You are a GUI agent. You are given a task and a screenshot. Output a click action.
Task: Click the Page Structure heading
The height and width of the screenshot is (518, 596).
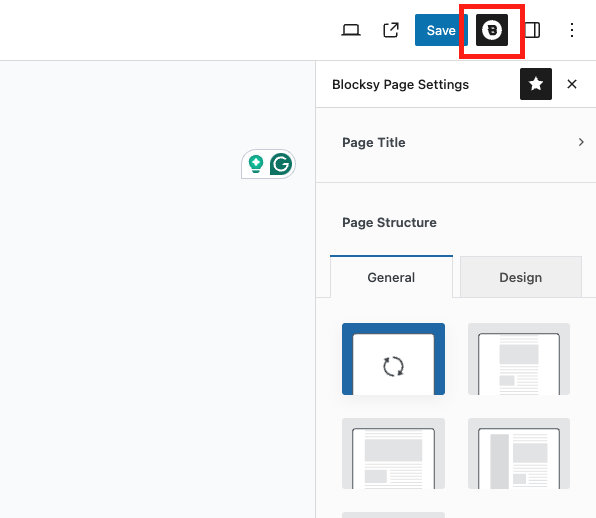coord(389,222)
